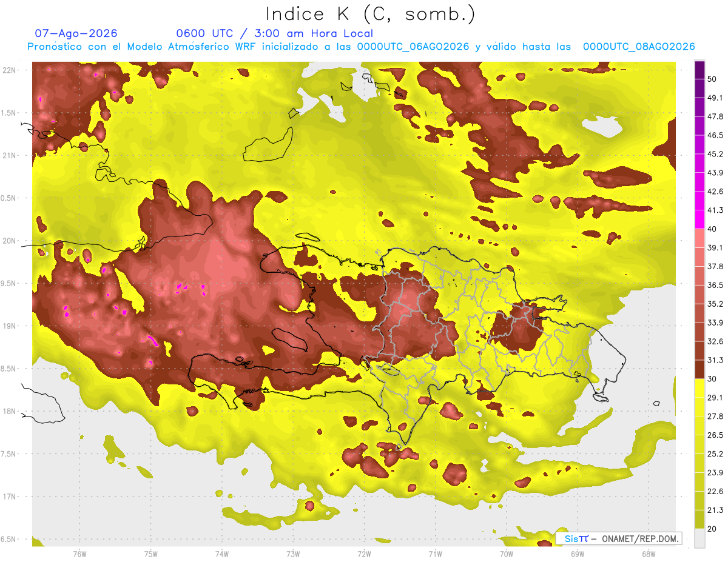Click the "75W" longitude axis label
Screen dimensions: 728x562
point(151,555)
